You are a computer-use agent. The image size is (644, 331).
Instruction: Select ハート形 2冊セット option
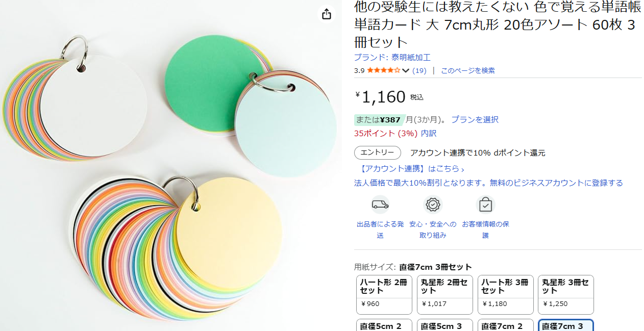[384, 295]
